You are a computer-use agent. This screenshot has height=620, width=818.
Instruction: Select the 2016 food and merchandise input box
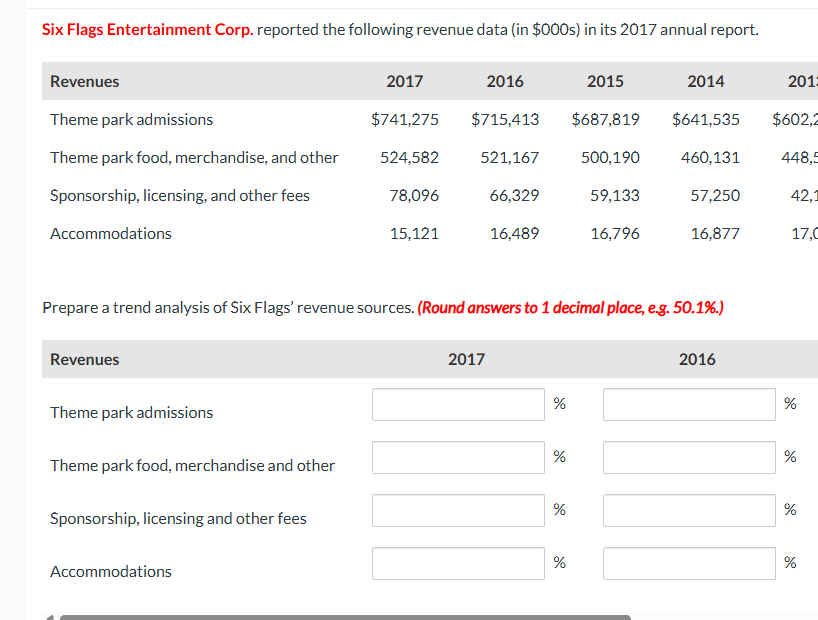688,456
